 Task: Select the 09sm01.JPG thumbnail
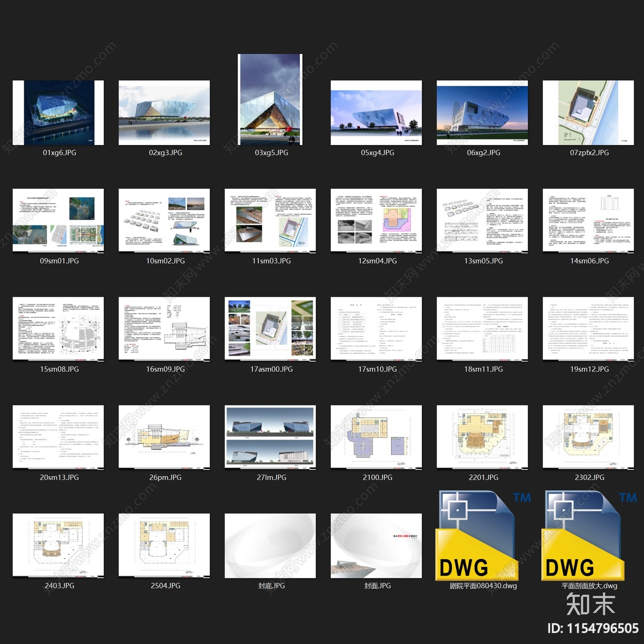tap(58, 221)
